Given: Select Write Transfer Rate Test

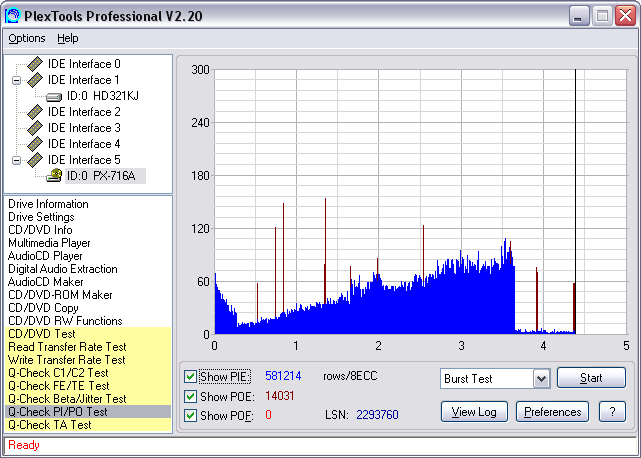Looking at the screenshot, I should (88, 360).
